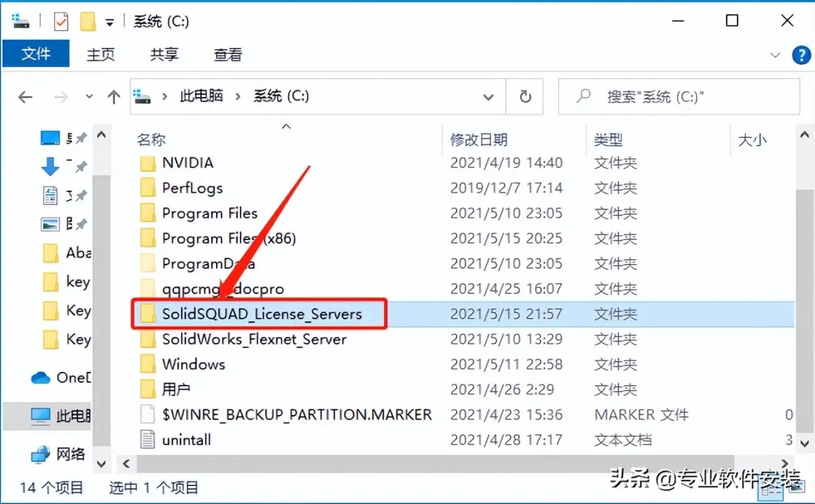Open the recent locations dropdown
Screen dimensions: 815x504
click(90, 96)
